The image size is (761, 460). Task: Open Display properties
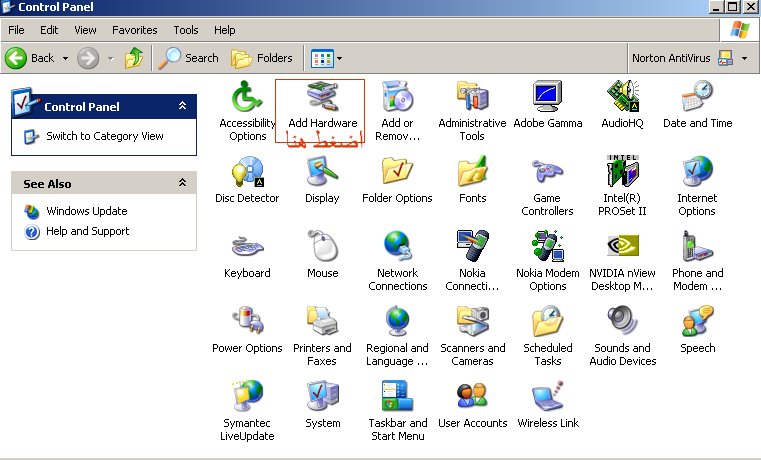click(322, 180)
